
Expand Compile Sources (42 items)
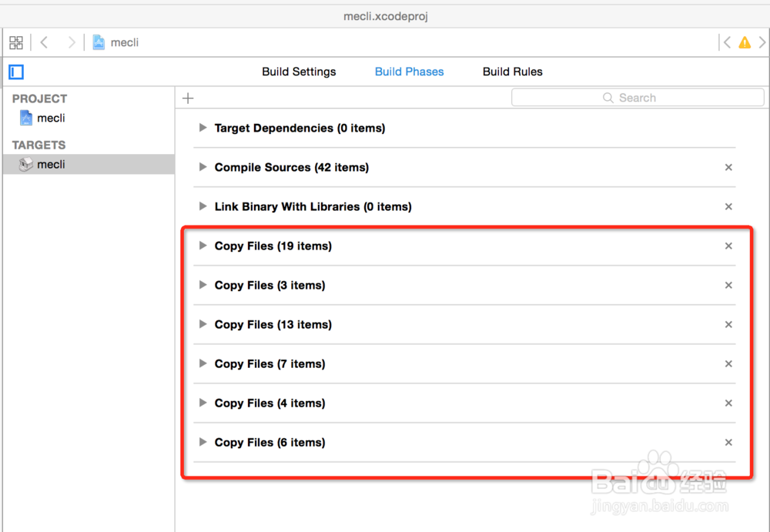pyautogui.click(x=203, y=167)
